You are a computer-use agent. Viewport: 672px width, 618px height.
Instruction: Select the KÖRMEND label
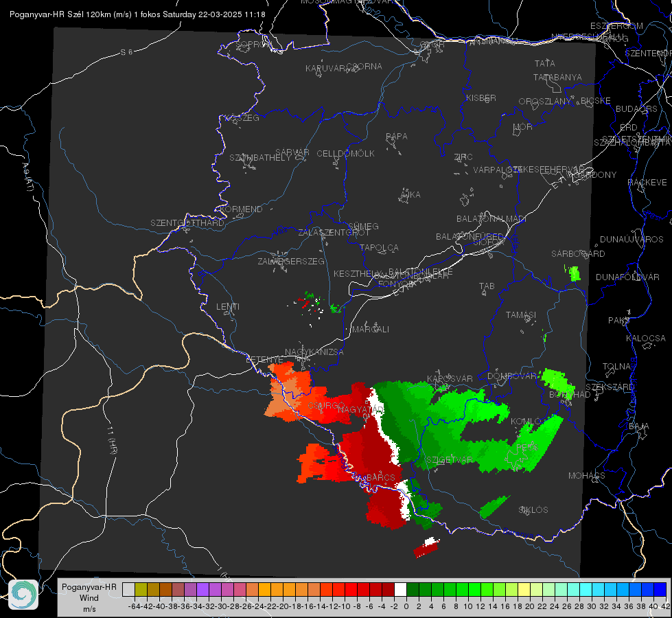click(242, 209)
